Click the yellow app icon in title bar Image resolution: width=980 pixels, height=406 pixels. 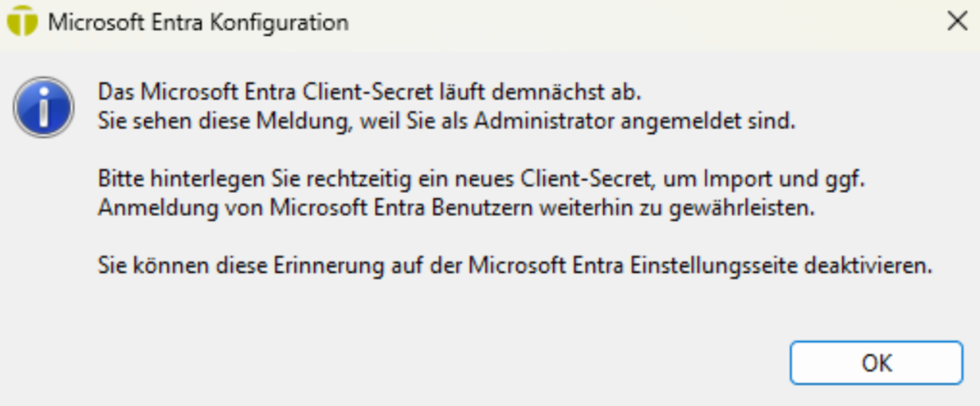pyautogui.click(x=22, y=22)
